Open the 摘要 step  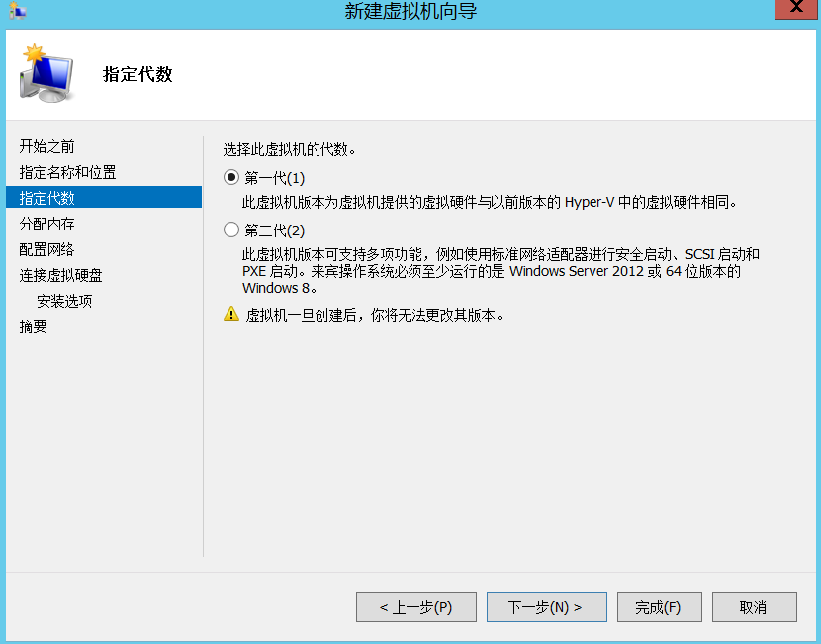(33, 326)
